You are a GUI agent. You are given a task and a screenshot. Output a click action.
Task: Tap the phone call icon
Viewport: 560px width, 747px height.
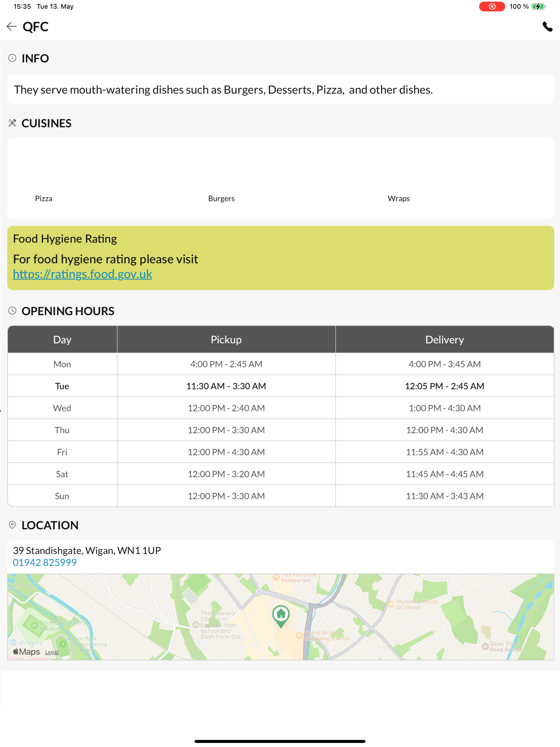click(x=547, y=27)
